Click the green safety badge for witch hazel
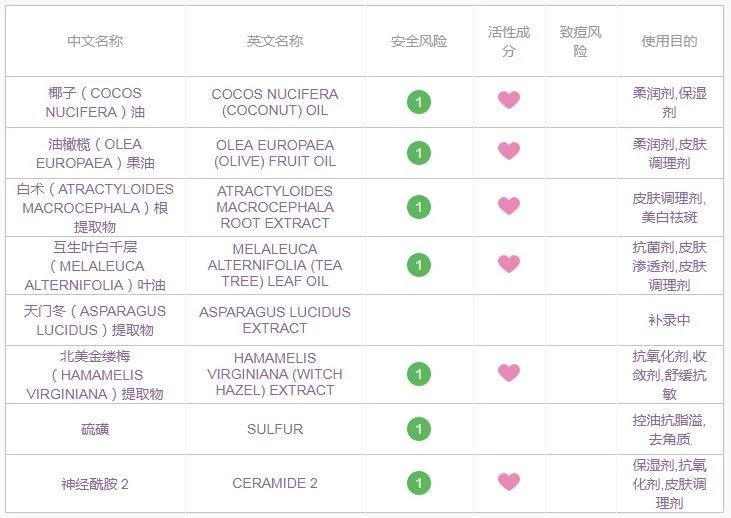731x518 pixels. [419, 374]
